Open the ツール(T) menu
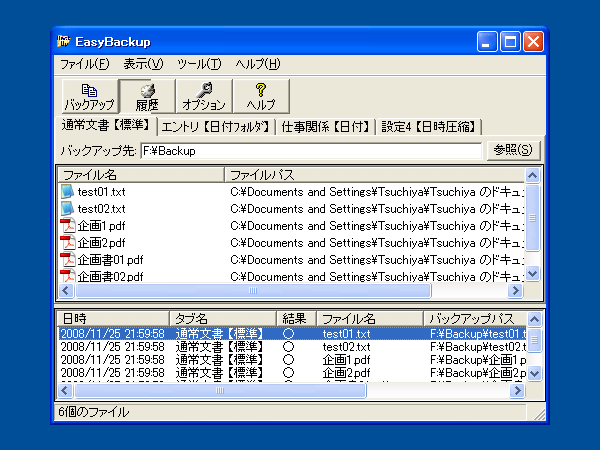 (199, 64)
